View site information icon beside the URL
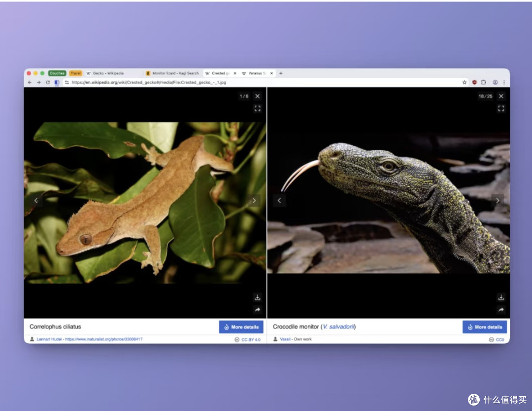 tap(67, 82)
